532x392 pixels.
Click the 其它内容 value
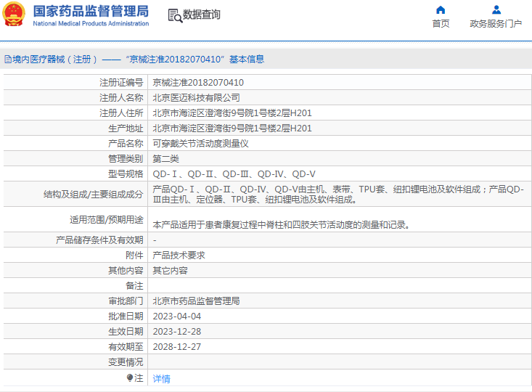tap(170, 271)
